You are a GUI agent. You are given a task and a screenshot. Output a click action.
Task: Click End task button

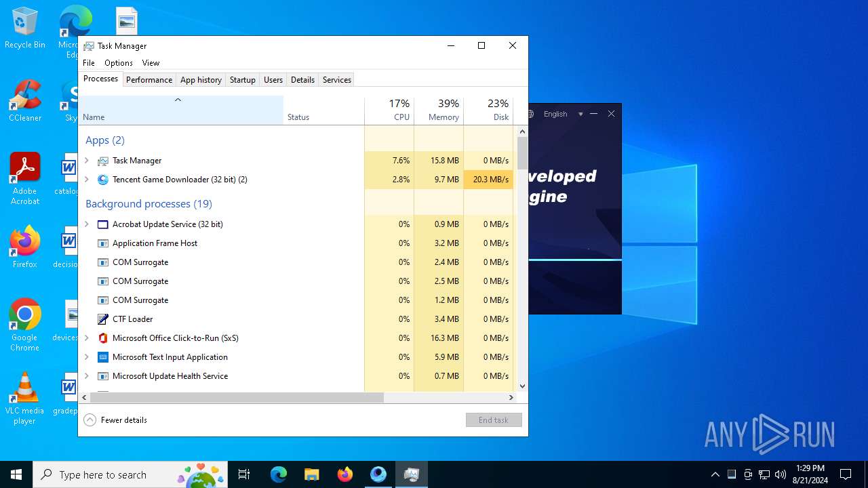pyautogui.click(x=494, y=420)
